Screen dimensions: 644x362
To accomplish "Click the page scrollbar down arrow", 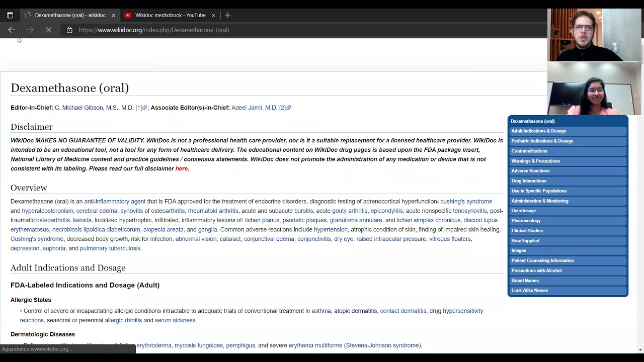I will click(x=640, y=350).
